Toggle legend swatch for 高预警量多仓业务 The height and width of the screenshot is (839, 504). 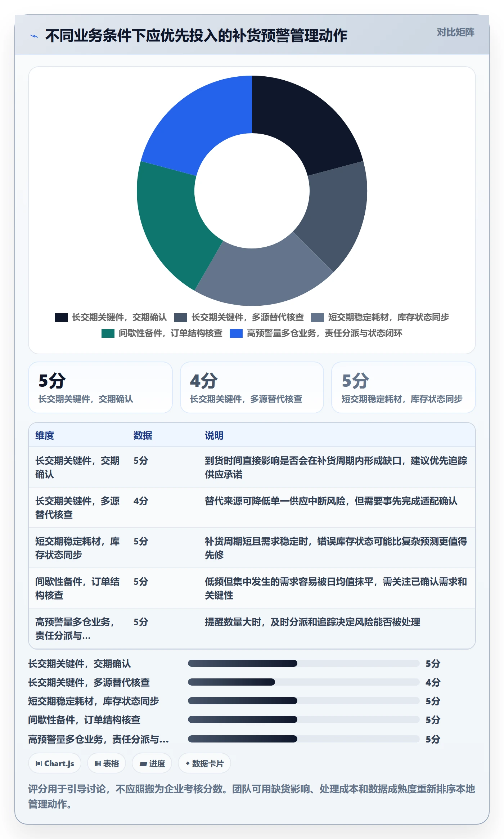[236, 333]
